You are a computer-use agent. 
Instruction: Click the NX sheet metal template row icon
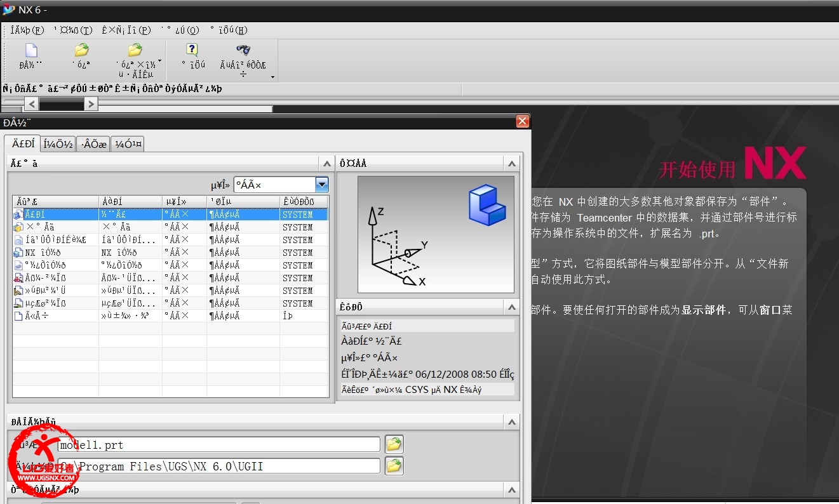pyautogui.click(x=18, y=253)
